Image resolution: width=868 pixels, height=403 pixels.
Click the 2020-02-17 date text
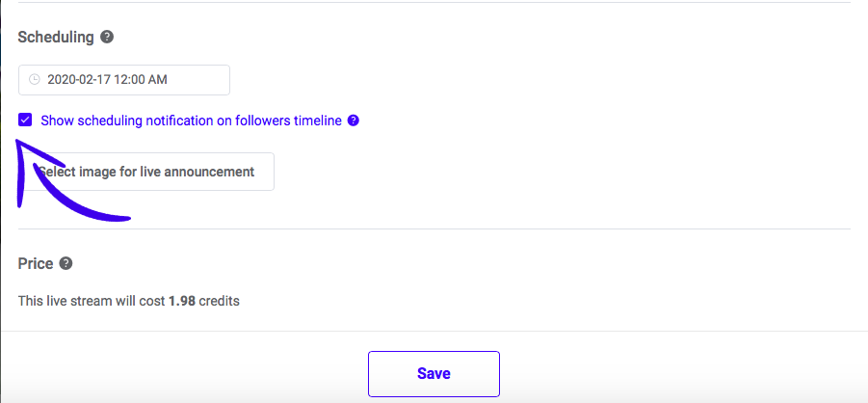[80, 80]
